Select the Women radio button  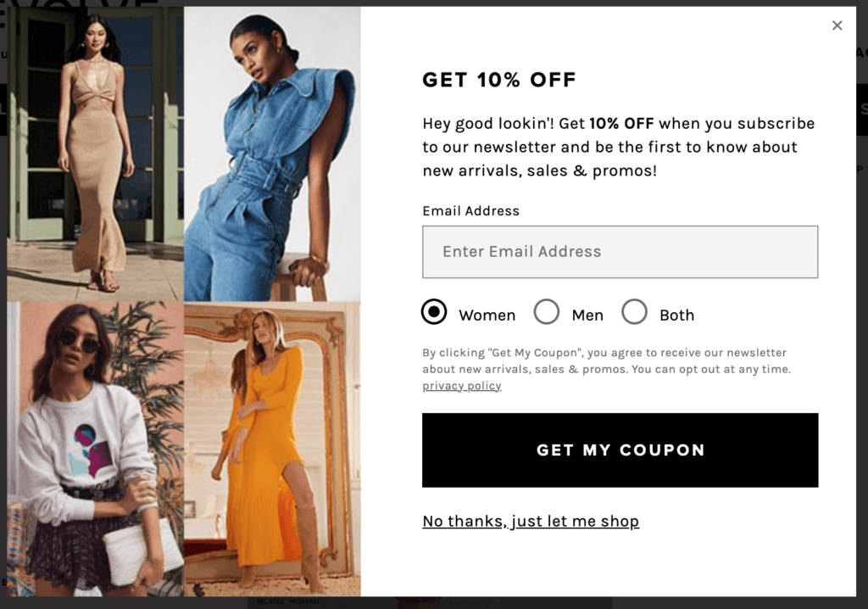point(434,312)
